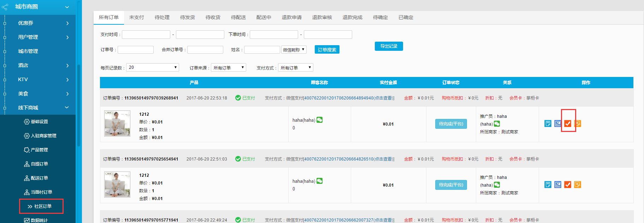Screen dimensions: 644x223
Task: Confirm order 654941 with orange checkmark icon
Action: point(568,185)
